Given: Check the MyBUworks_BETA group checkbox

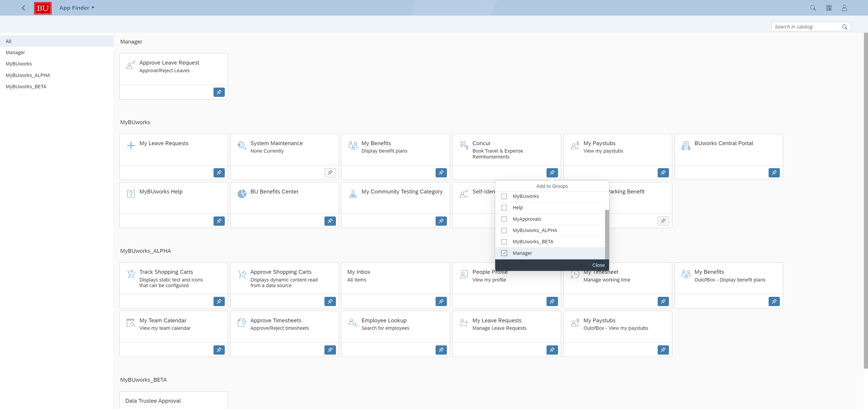Looking at the screenshot, I should pos(504,242).
